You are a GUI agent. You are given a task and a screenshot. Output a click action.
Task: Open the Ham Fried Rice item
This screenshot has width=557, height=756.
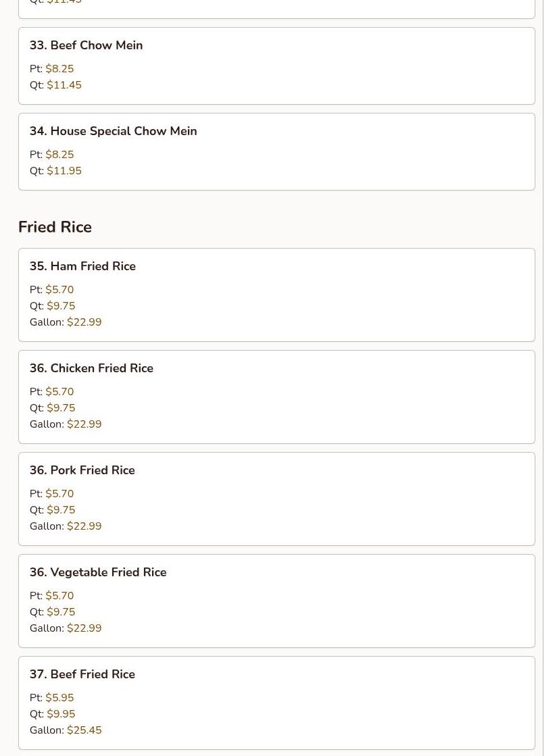[x=82, y=266]
